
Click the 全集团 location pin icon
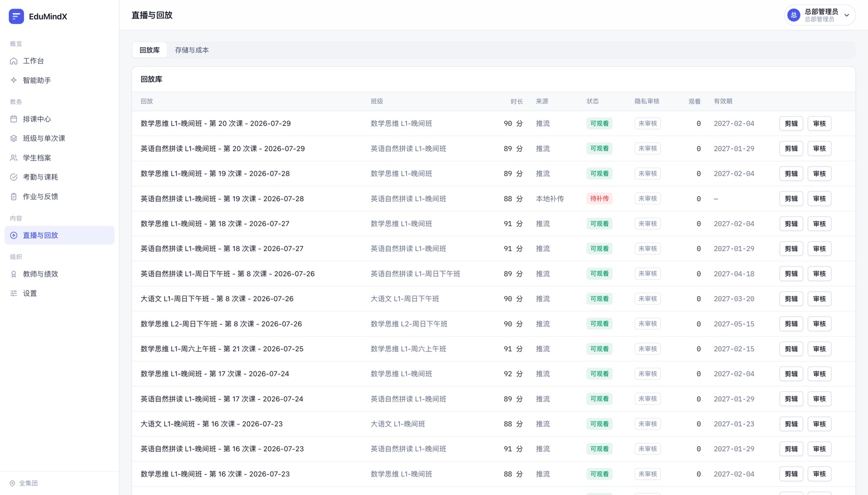click(12, 483)
